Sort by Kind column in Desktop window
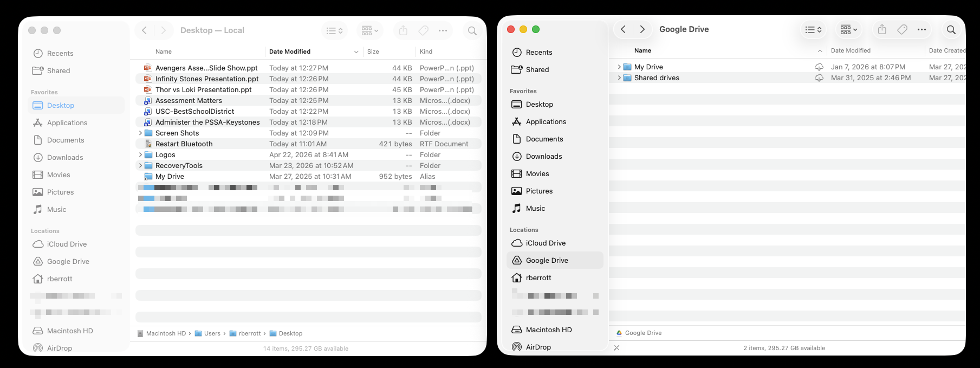Image resolution: width=980 pixels, height=368 pixels. coord(449,51)
